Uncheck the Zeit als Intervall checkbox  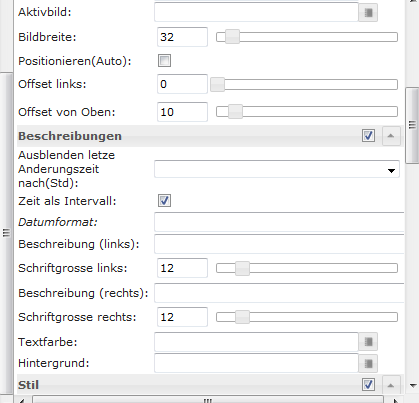(x=164, y=201)
